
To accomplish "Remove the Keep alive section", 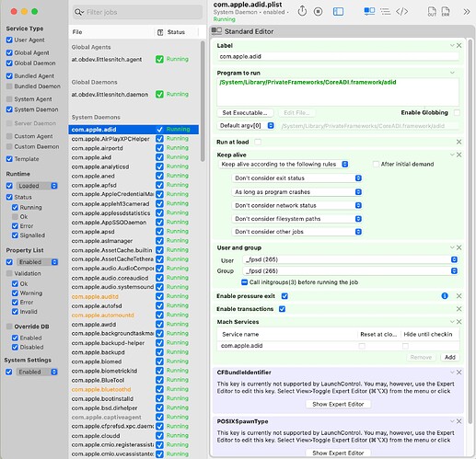I will 459,155.
